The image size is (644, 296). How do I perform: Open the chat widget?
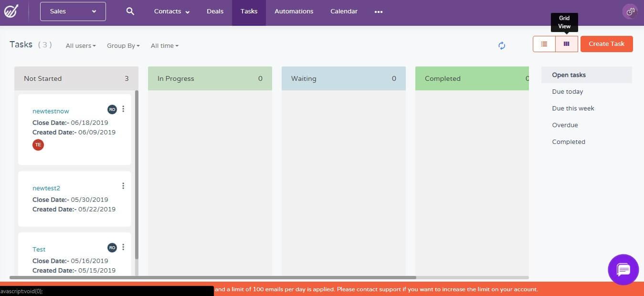623,269
